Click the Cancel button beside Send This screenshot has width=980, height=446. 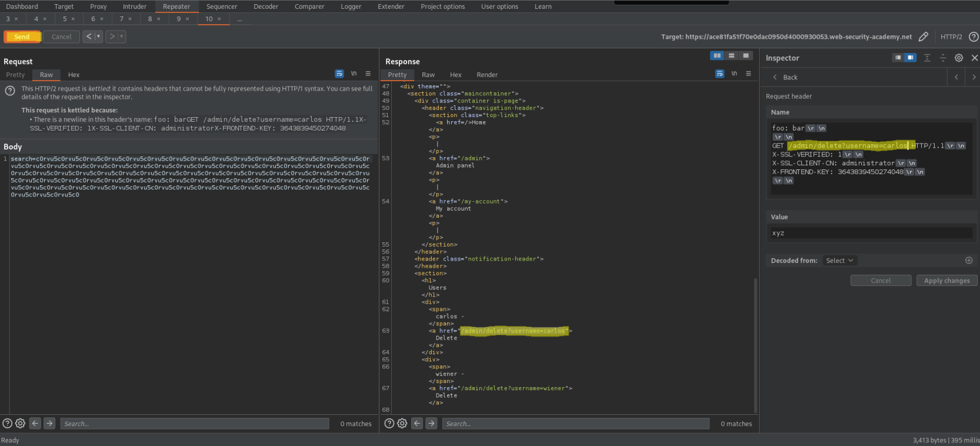[x=62, y=36]
